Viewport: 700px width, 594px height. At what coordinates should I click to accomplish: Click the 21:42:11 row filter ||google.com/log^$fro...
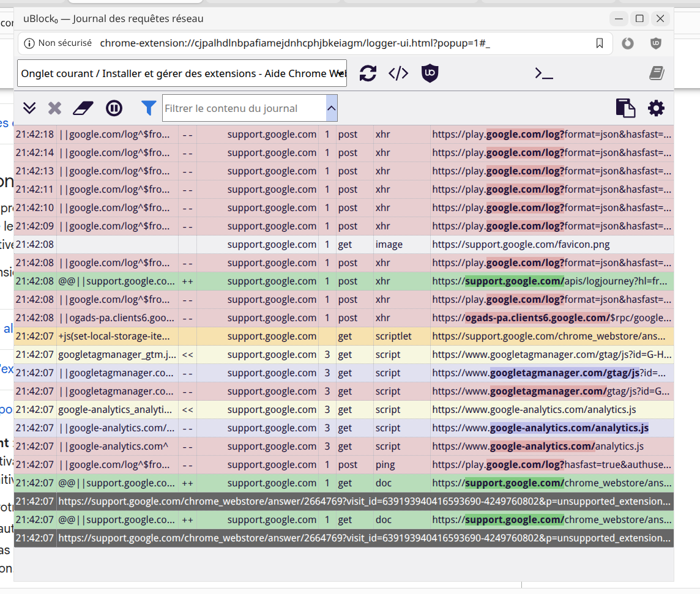click(x=117, y=189)
